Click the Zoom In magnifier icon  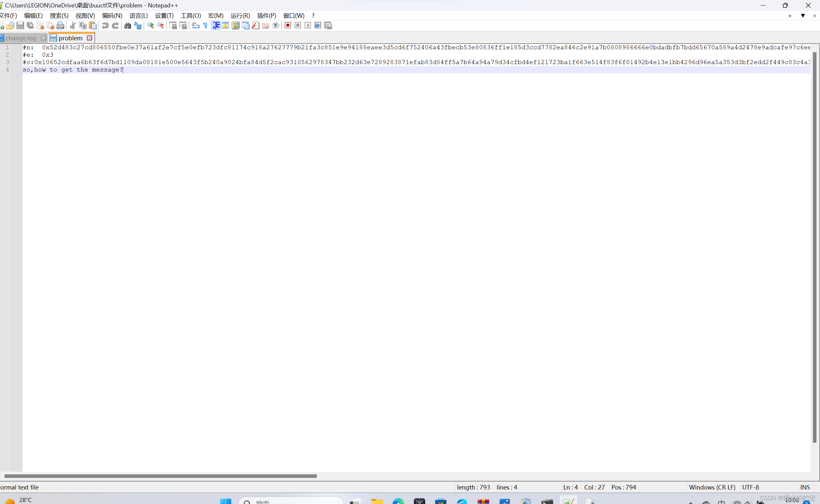tap(150, 25)
